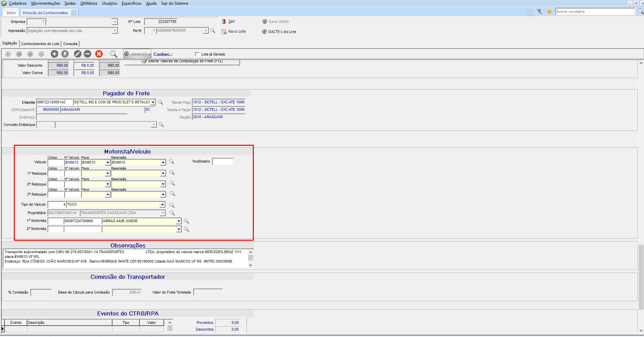The width and height of the screenshot is (644, 337).
Task: Open the Utilitários menu
Action: (x=89, y=3)
